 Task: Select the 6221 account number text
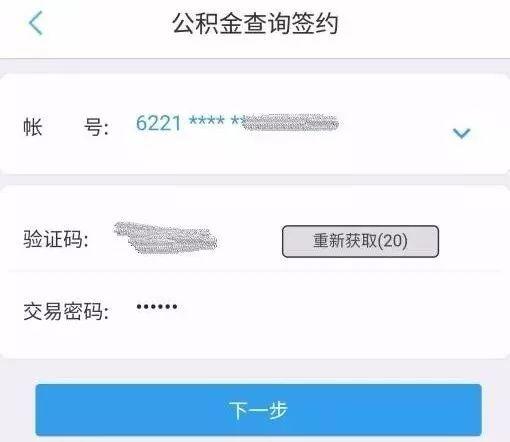[158, 123]
